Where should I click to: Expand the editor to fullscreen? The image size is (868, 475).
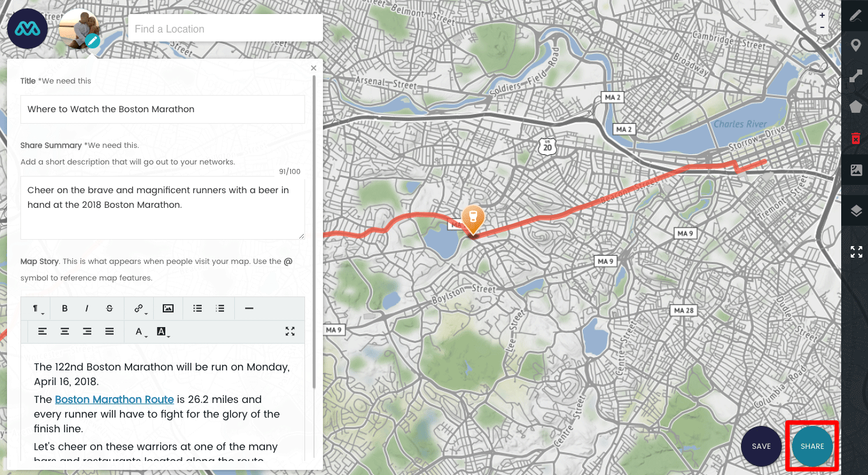[x=290, y=332]
